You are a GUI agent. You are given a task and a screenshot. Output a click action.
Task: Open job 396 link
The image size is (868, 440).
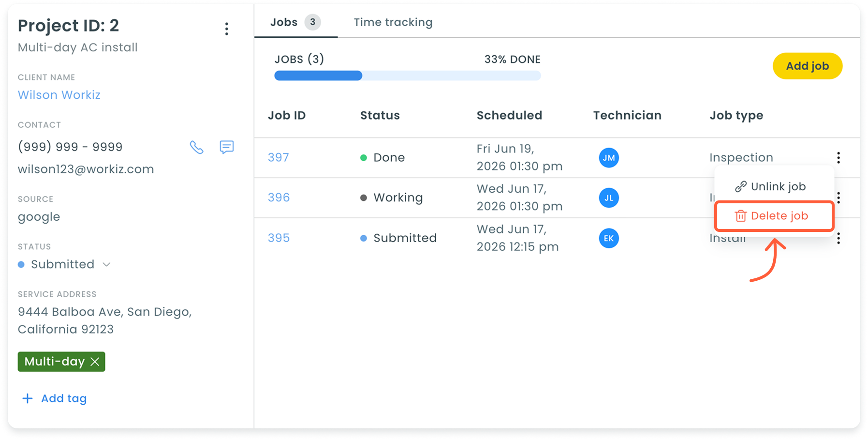click(x=279, y=197)
